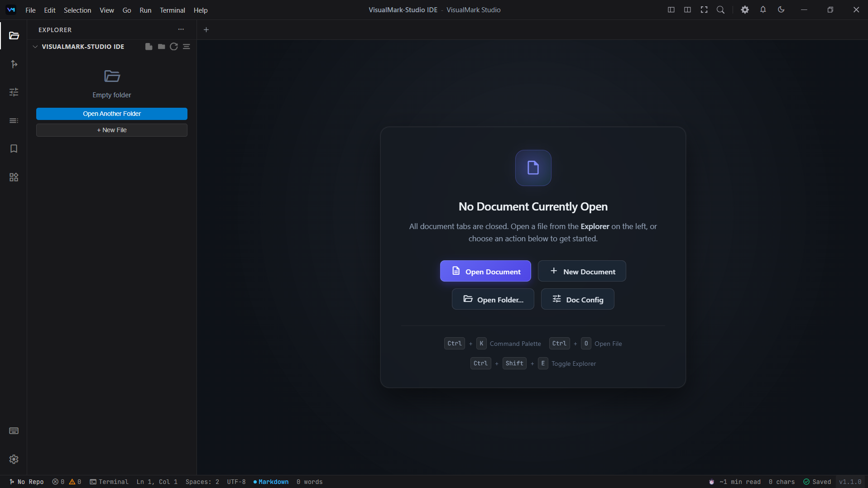Open the File menu

click(30, 10)
